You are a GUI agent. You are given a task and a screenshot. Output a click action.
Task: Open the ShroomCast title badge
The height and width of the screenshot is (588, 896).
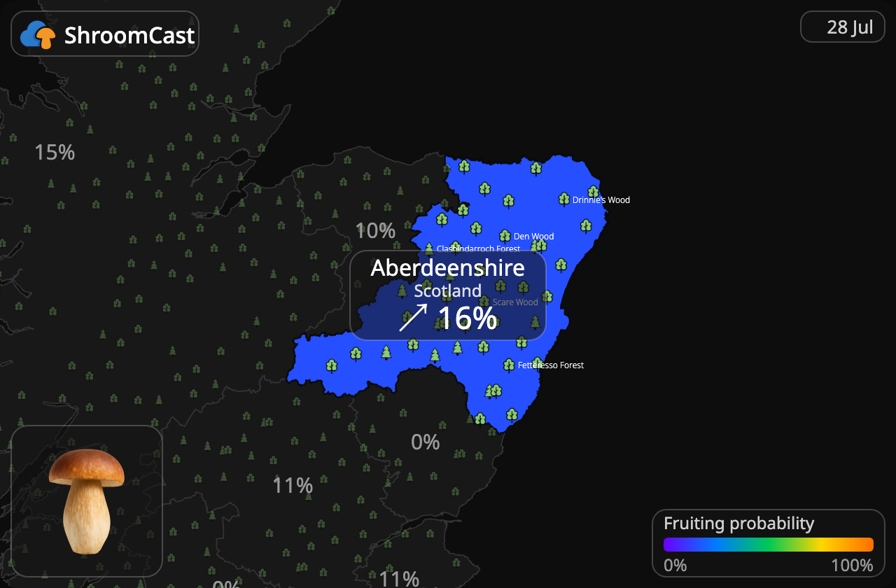tap(105, 34)
